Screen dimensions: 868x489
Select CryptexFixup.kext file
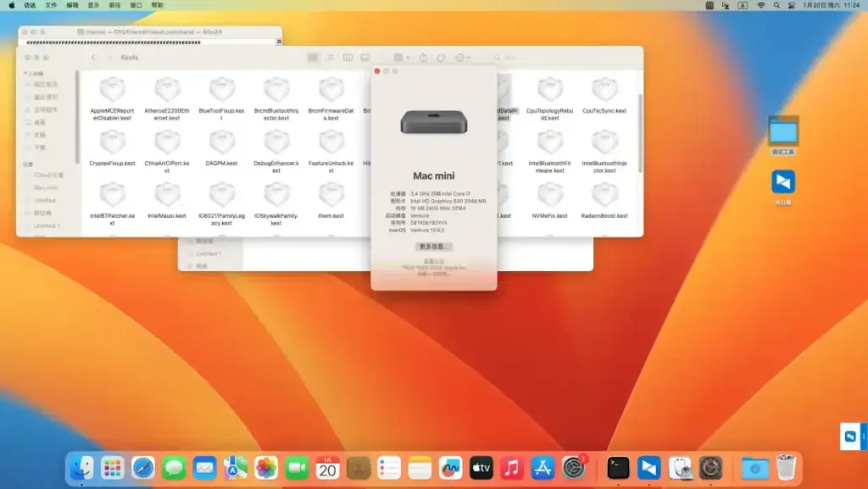pyautogui.click(x=113, y=147)
